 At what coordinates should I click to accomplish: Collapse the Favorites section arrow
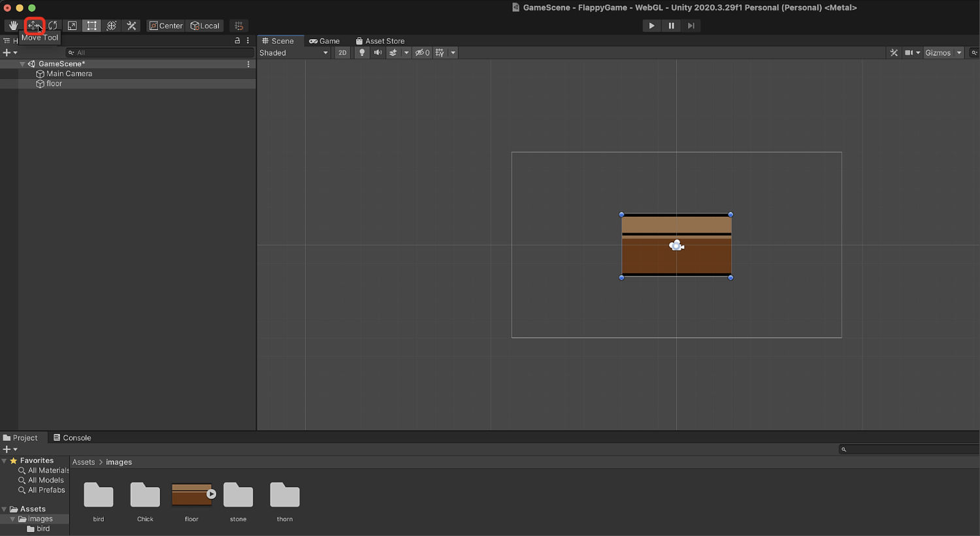tap(4, 461)
